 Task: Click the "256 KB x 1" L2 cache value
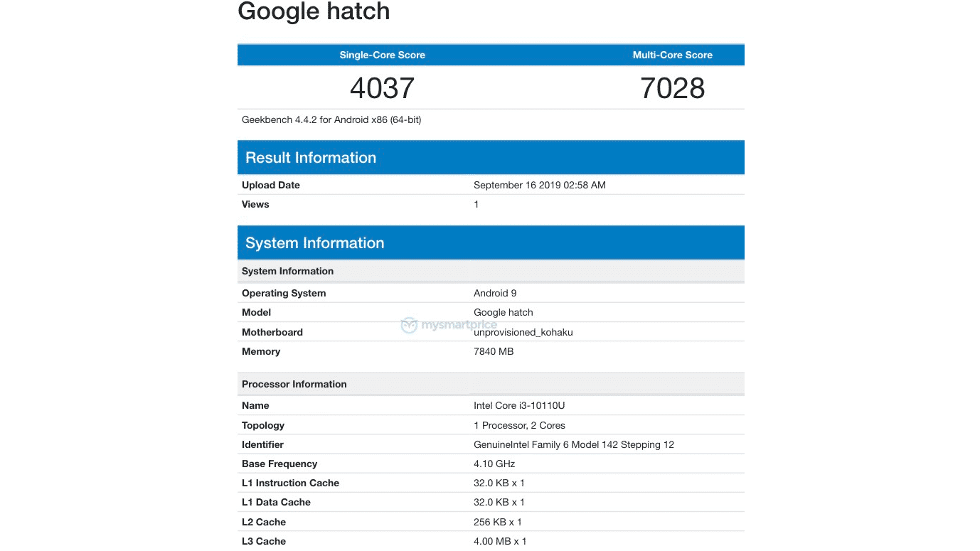click(498, 522)
